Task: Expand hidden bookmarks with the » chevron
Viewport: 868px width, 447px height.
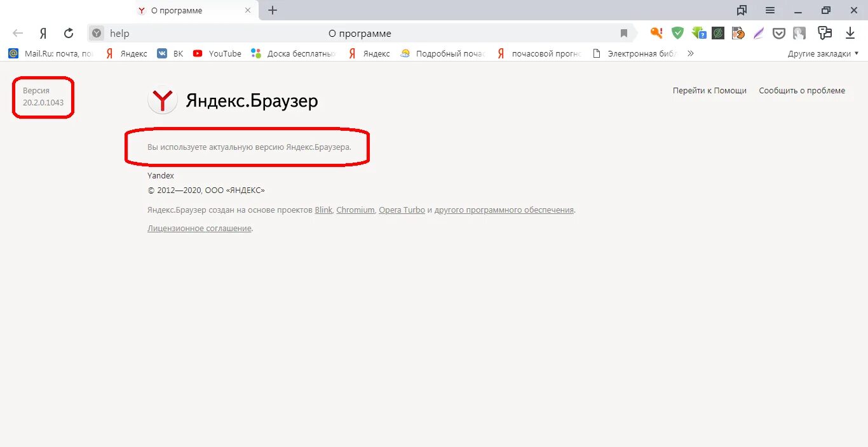Action: (691, 54)
